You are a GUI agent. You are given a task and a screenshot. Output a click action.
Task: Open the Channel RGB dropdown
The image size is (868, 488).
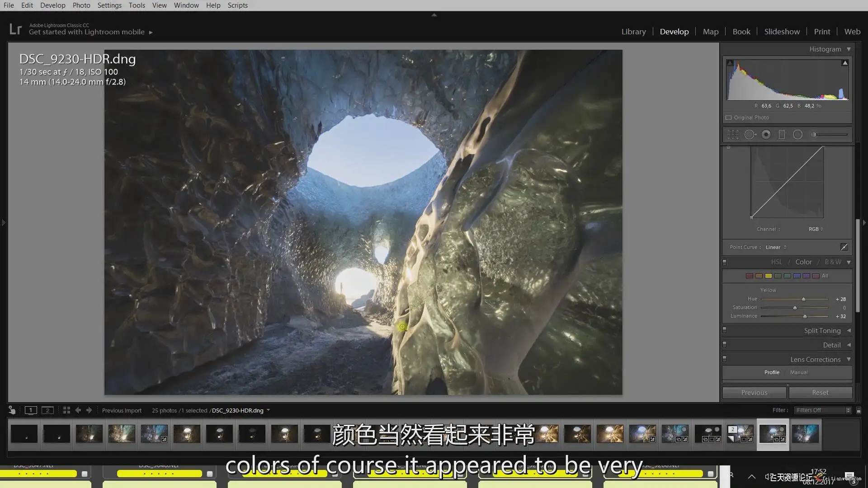(815, 229)
